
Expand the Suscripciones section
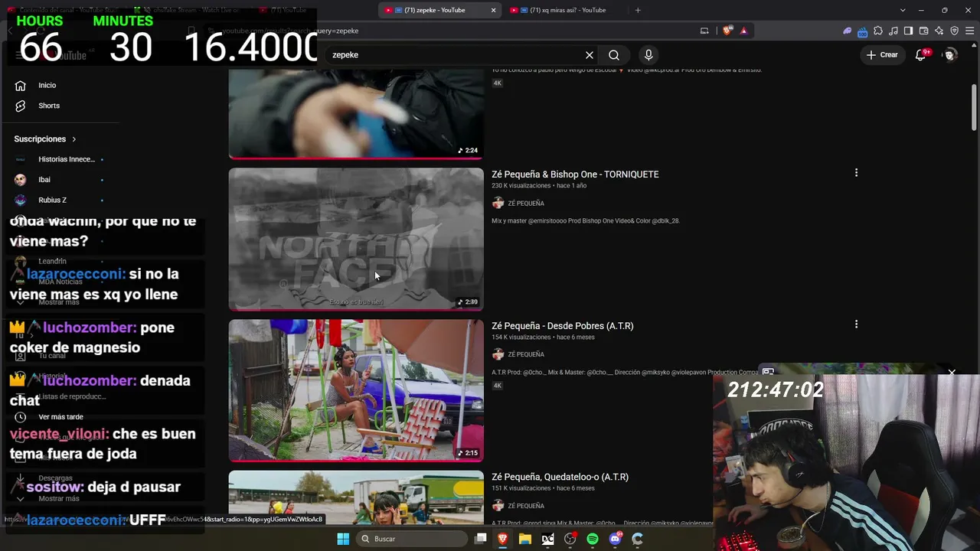tap(45, 139)
